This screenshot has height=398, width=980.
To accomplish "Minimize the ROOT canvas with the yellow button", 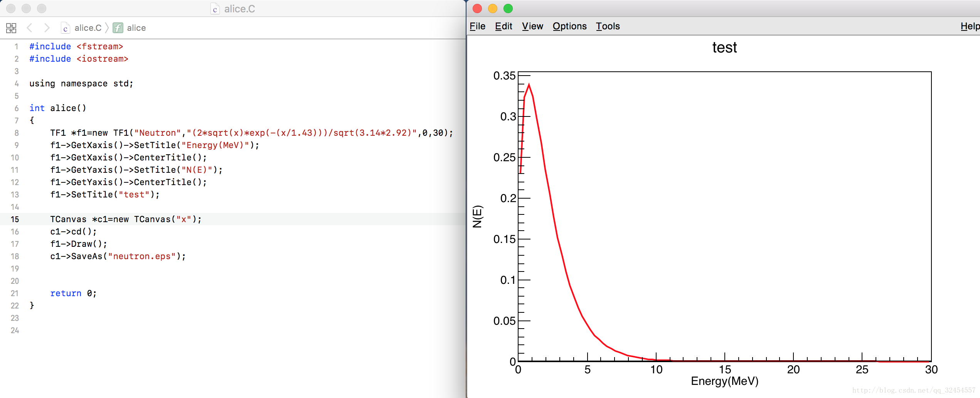I will (493, 8).
